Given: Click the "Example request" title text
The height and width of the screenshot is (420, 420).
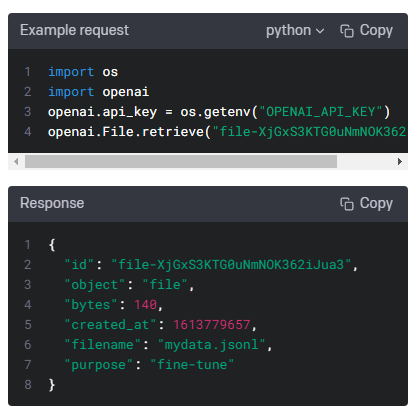Looking at the screenshot, I should (74, 30).
